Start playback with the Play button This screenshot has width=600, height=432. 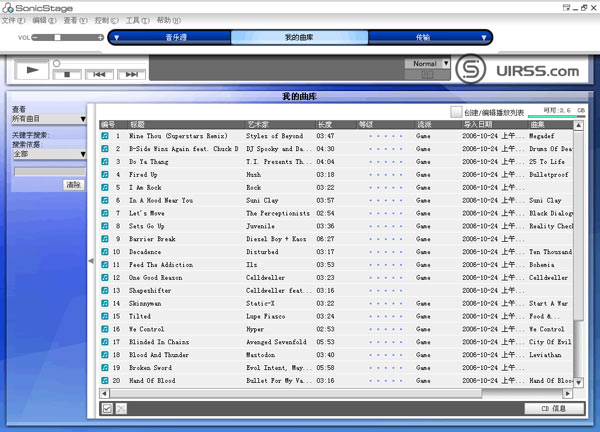(x=32, y=70)
